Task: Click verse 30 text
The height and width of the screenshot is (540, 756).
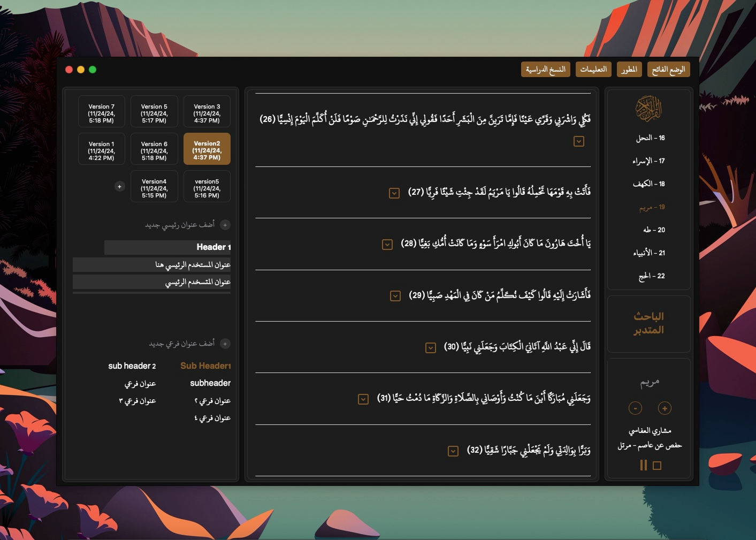Action: [517, 347]
